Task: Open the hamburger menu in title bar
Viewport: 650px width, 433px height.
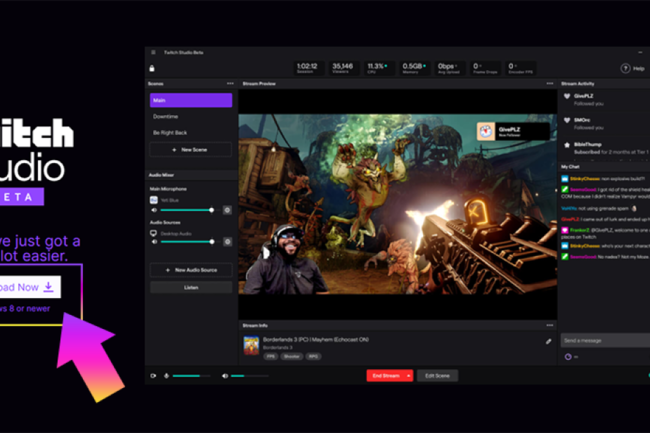Action: click(x=153, y=53)
